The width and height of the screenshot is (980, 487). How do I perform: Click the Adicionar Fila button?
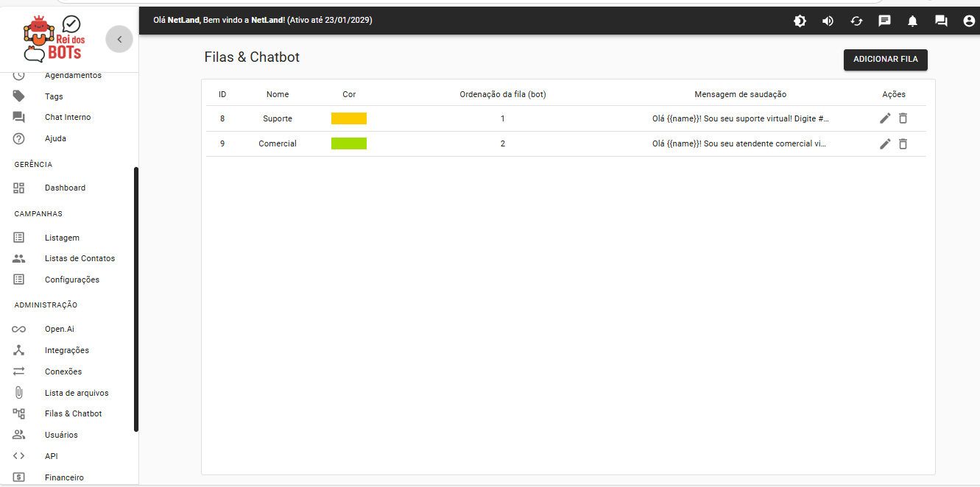pos(885,60)
